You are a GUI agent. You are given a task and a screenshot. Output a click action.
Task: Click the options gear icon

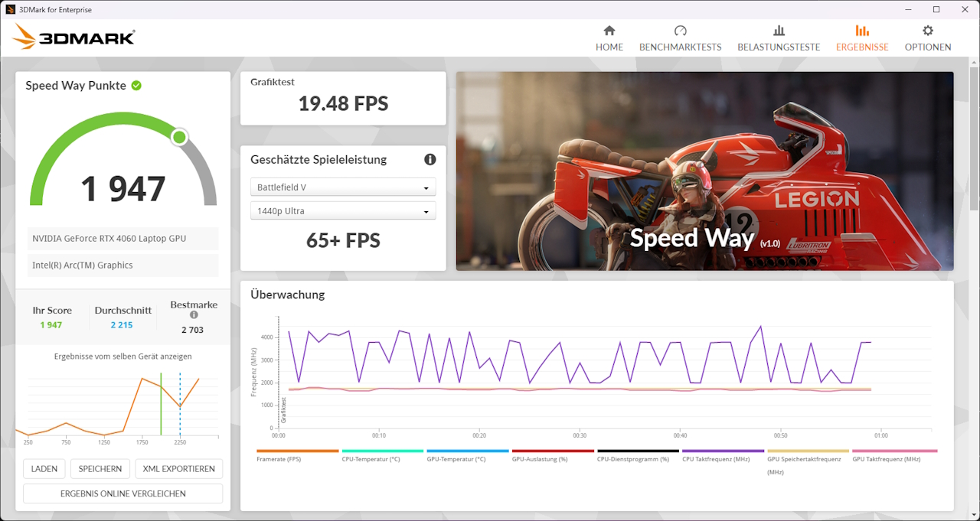coord(928,31)
